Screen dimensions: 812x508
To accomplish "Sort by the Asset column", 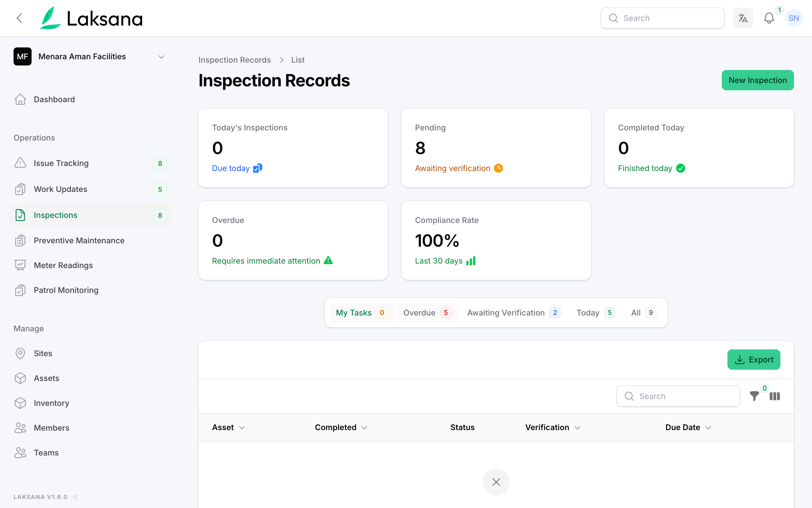I will [228, 427].
